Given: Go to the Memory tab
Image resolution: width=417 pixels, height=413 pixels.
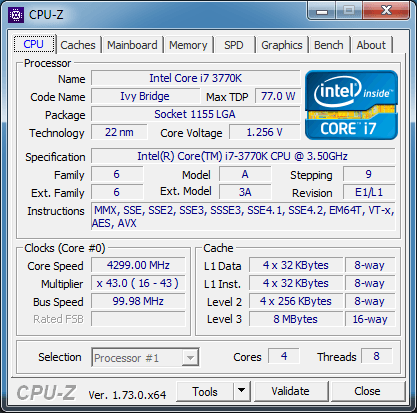Looking at the screenshot, I should click(x=188, y=45).
